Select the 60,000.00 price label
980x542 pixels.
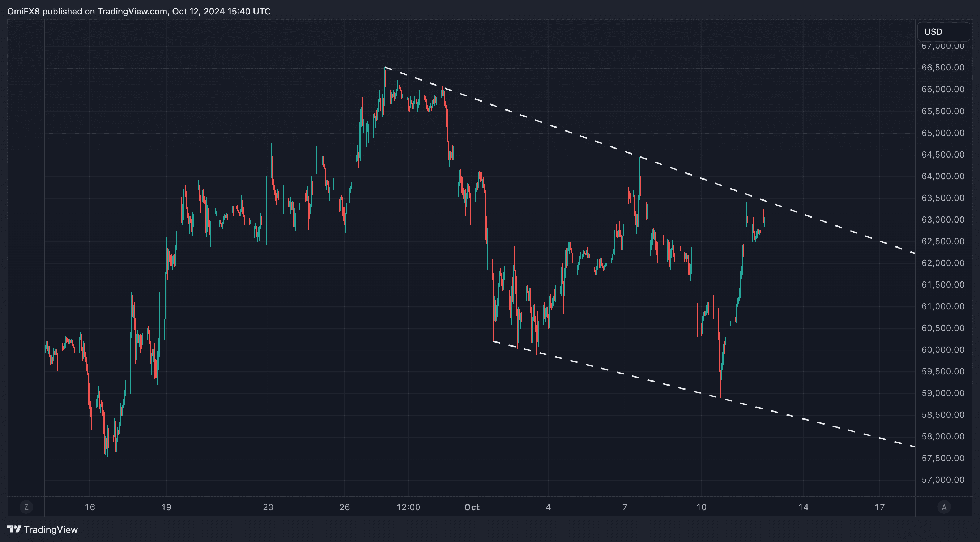point(943,350)
